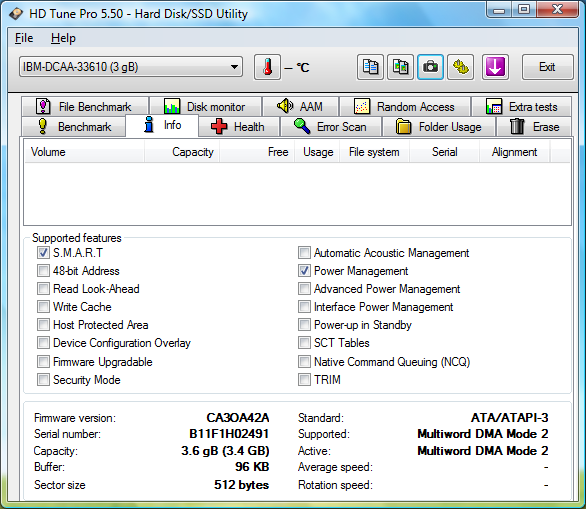Maximize the HD Tune Pro window
The width and height of the screenshot is (586, 509).
pyautogui.click(x=524, y=10)
